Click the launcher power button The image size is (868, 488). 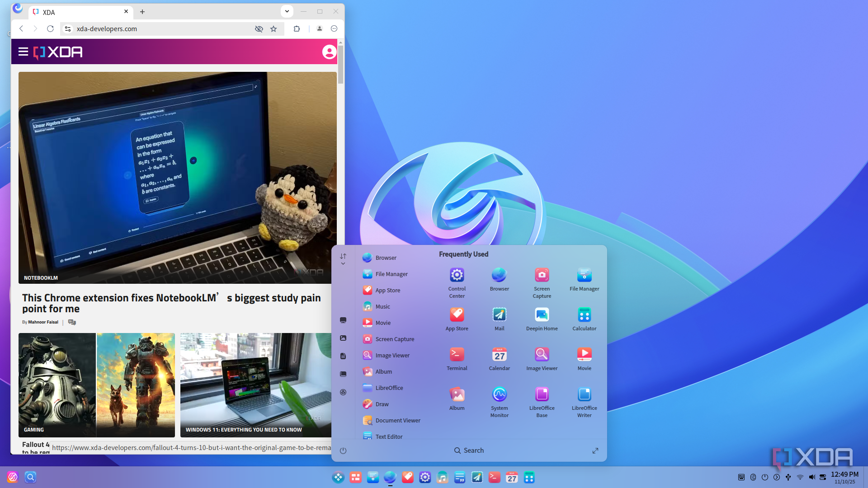(x=343, y=450)
